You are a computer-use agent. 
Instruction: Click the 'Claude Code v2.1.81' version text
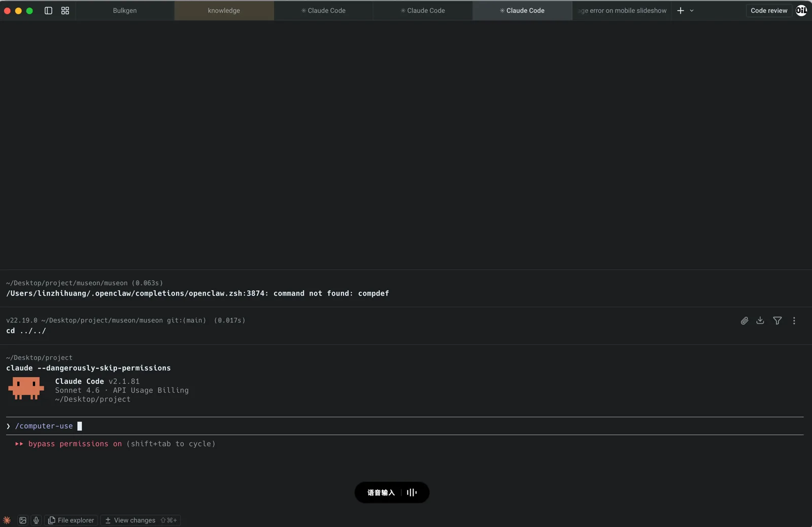97,381
